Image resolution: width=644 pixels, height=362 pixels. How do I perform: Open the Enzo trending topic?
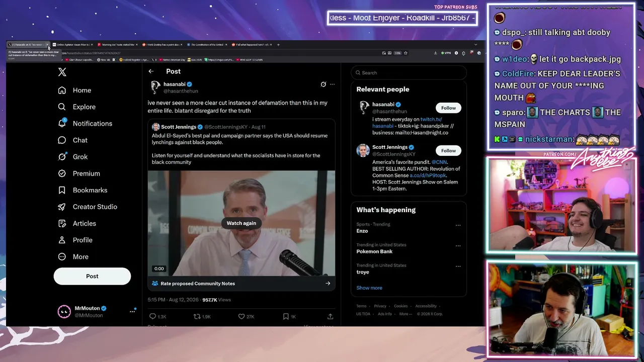[x=362, y=231]
